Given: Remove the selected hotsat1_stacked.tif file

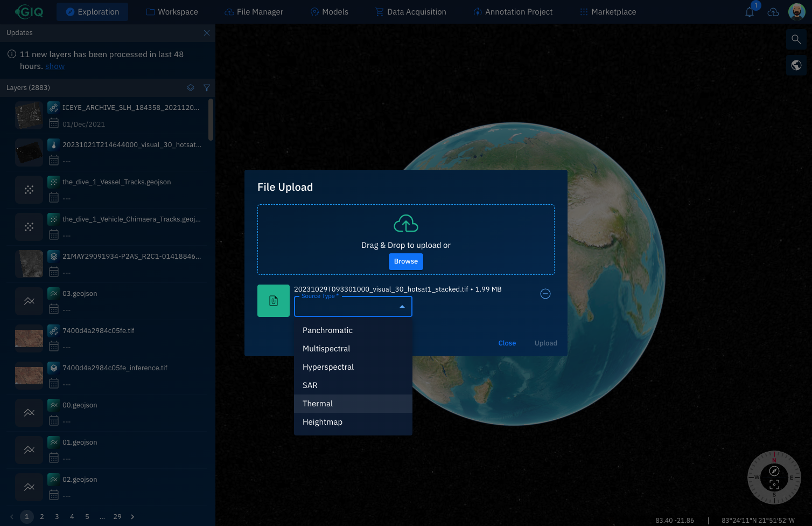Looking at the screenshot, I should tap(545, 294).
